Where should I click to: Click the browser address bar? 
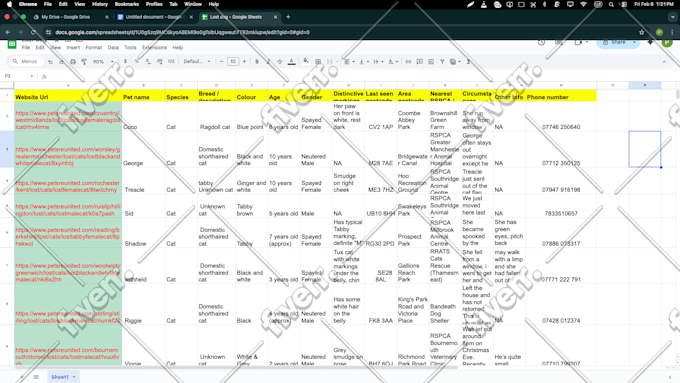pyautogui.click(x=343, y=32)
